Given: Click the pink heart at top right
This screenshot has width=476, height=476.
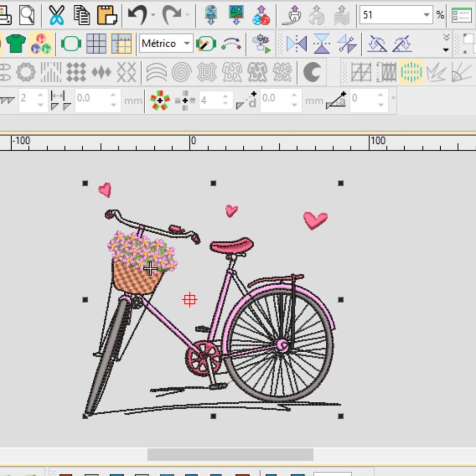Looking at the screenshot, I should [x=316, y=220].
